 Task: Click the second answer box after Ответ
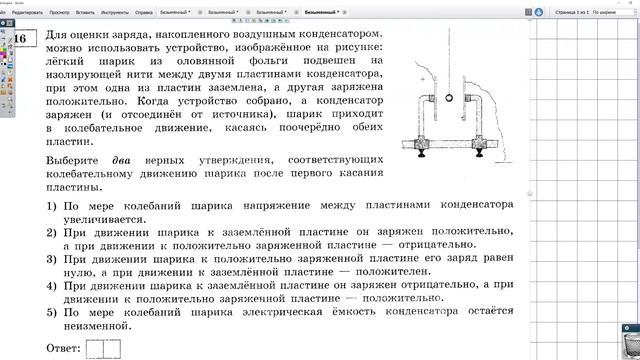point(112,349)
